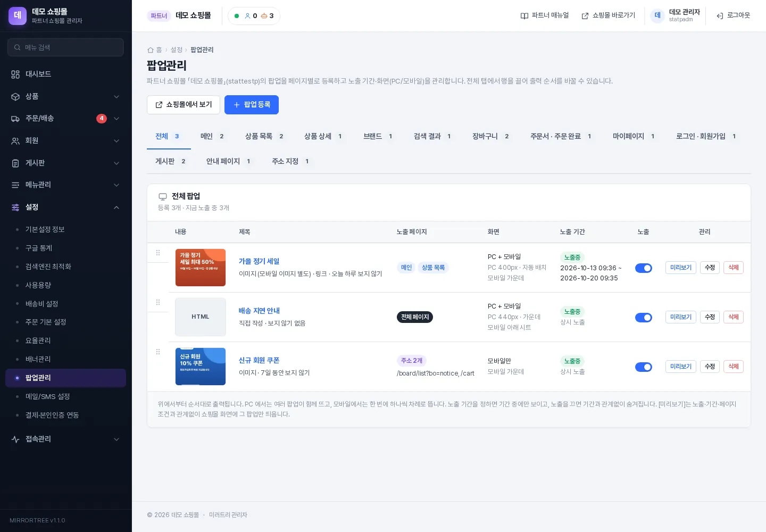Expand the 게시판 sidebar menu chevron
This screenshot has width=766, height=532.
tap(116, 163)
